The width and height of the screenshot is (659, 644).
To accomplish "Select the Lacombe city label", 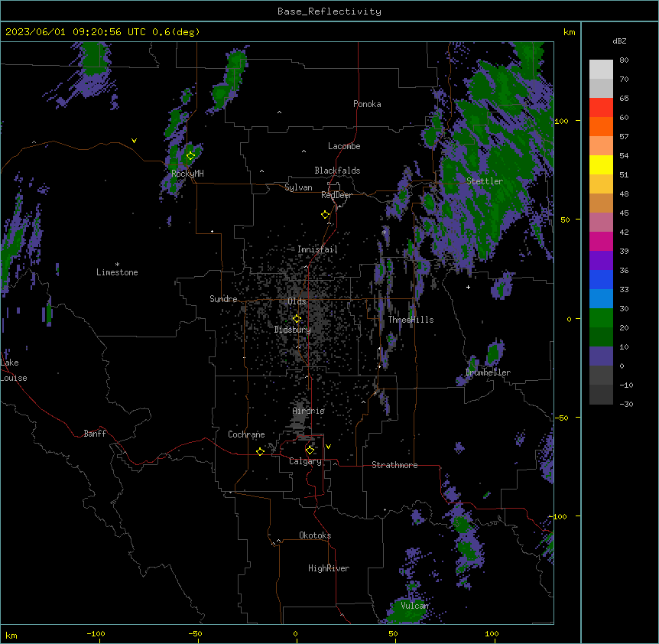I will (x=344, y=146).
